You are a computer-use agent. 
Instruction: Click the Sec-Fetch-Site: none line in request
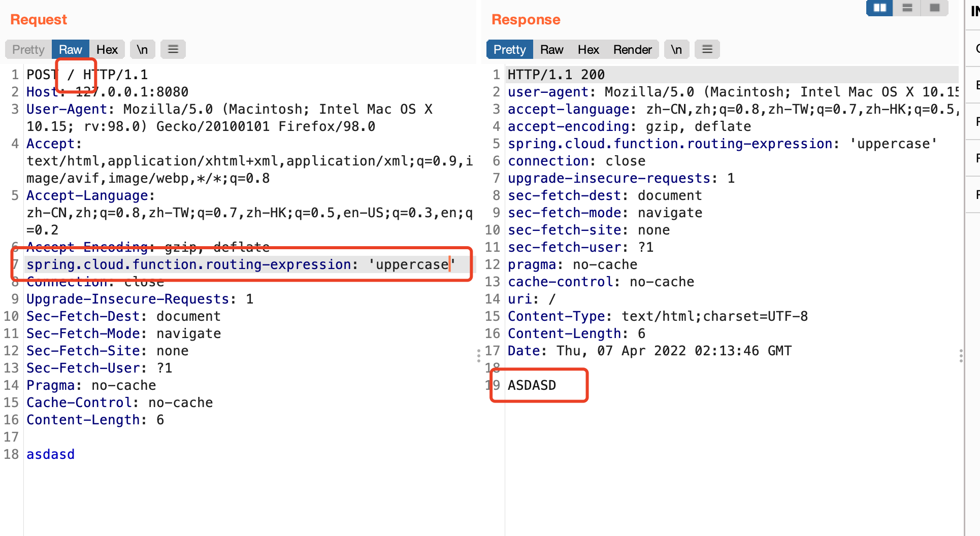(x=108, y=351)
